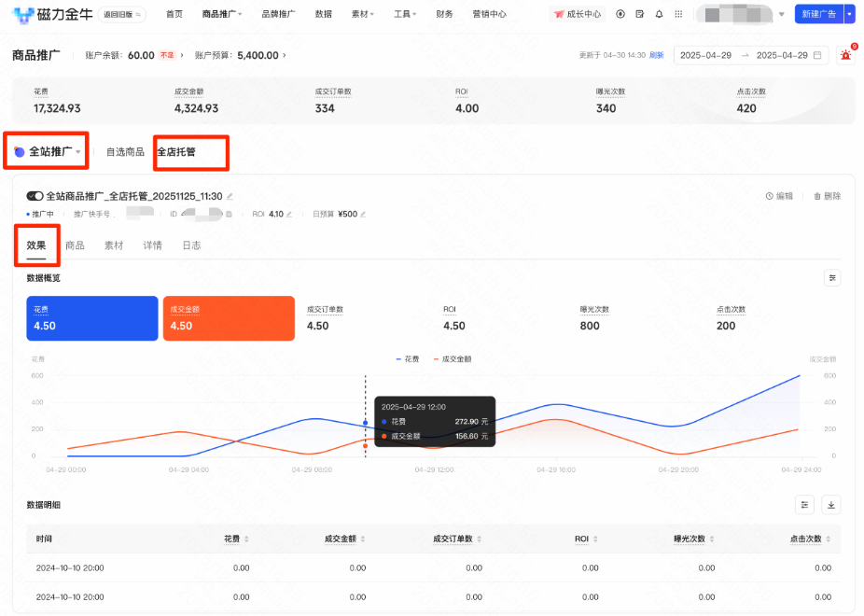Open 数据 in the top navigation
Screen dimensions: 864x616
pos(324,14)
